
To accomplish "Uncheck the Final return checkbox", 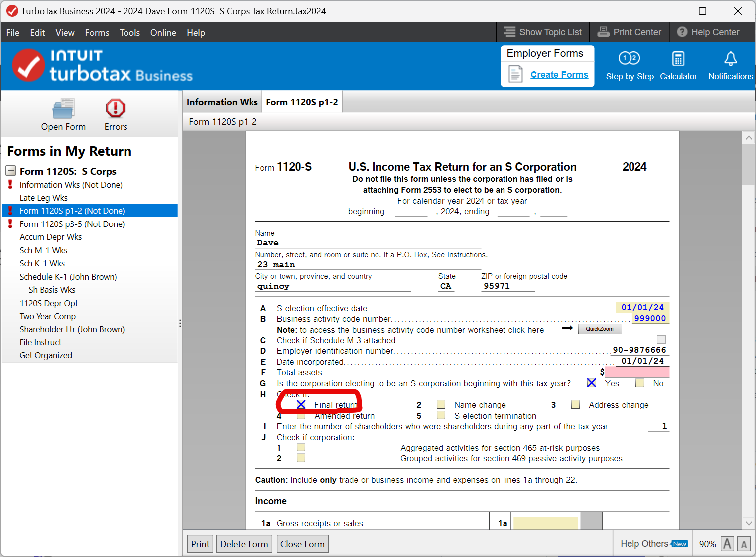I will point(301,404).
